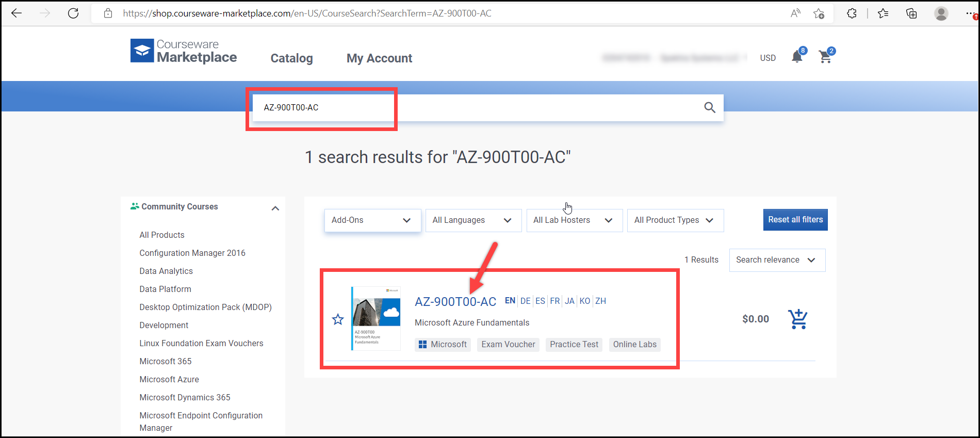Click the Microsoft Azure Fundamentals subtitle
The width and height of the screenshot is (980, 438).
[x=472, y=323]
